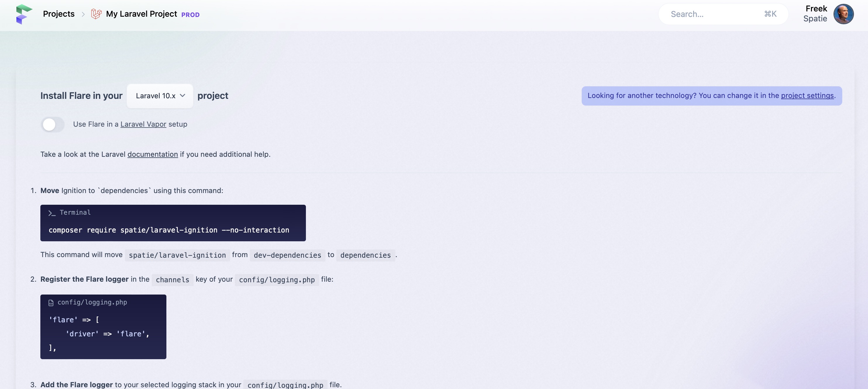Viewport: 868px width, 389px height.
Task: Click the ⌘K shortcut hint
Action: (770, 14)
